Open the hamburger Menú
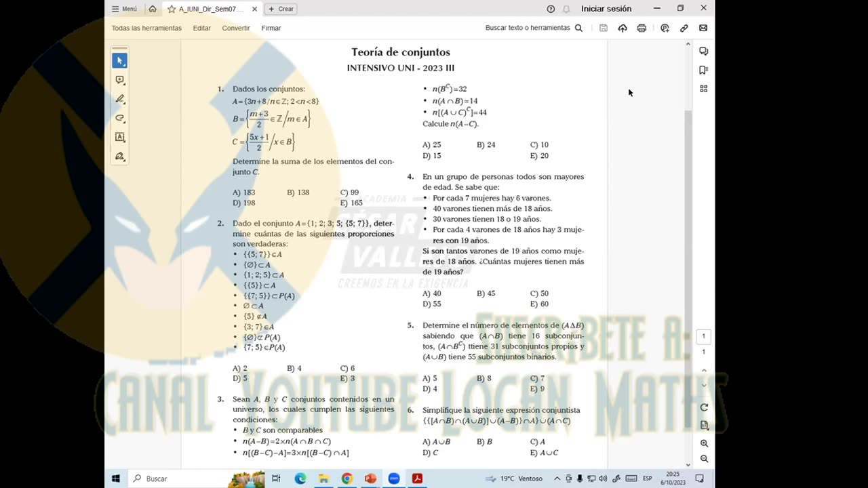 (124, 9)
